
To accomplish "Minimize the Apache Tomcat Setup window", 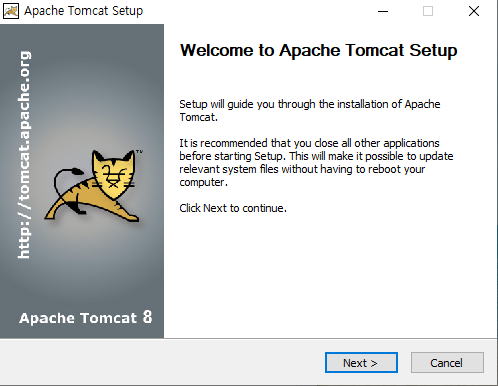I will [x=383, y=11].
